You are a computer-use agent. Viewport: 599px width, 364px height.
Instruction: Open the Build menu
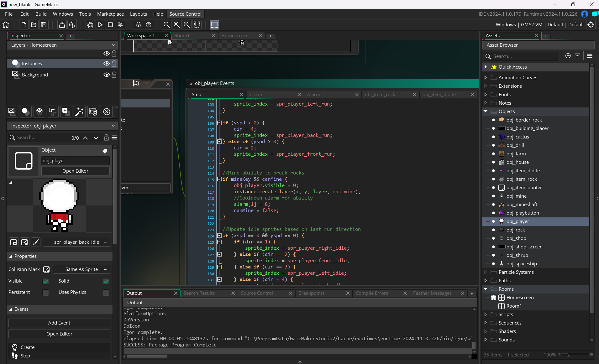pyautogui.click(x=41, y=14)
